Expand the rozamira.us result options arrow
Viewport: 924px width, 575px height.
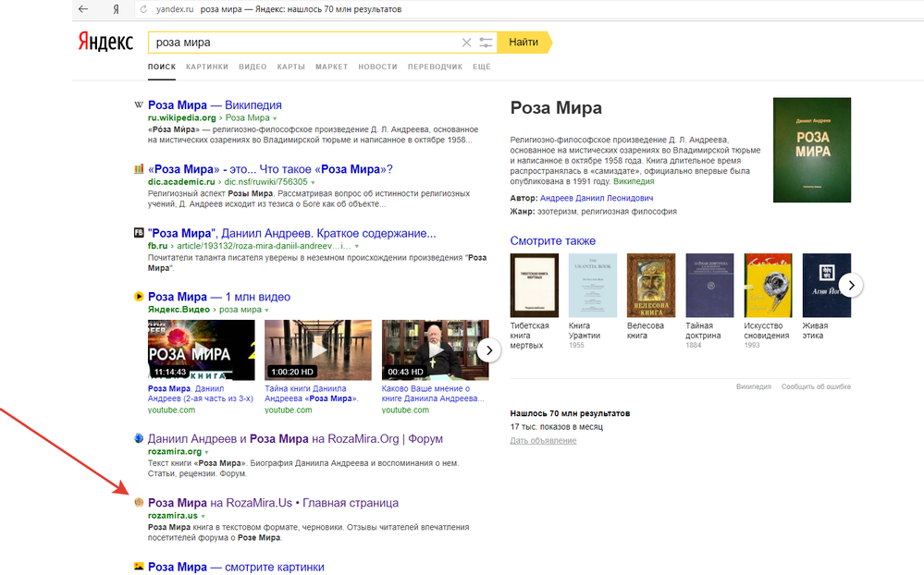tap(203, 516)
